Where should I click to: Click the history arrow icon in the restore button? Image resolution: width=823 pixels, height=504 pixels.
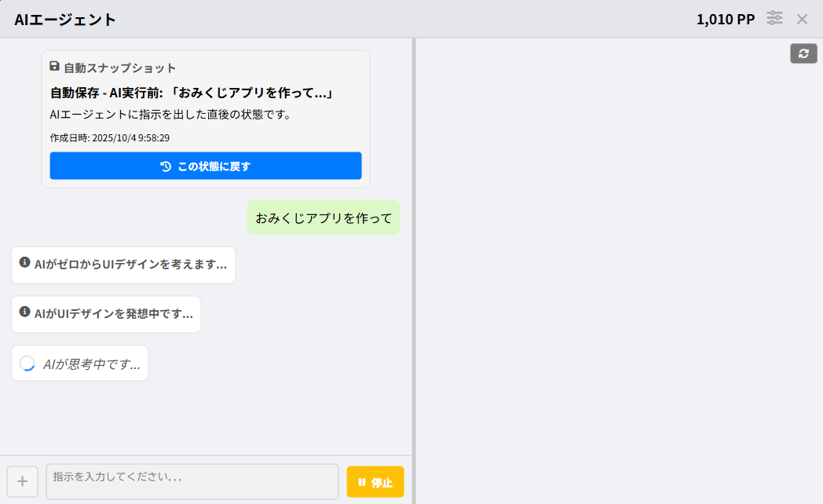166,166
